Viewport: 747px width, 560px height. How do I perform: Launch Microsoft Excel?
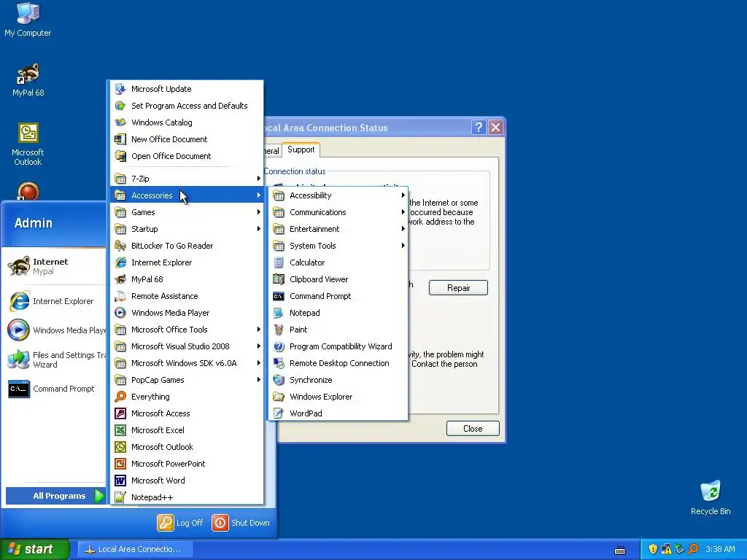pyautogui.click(x=187, y=430)
